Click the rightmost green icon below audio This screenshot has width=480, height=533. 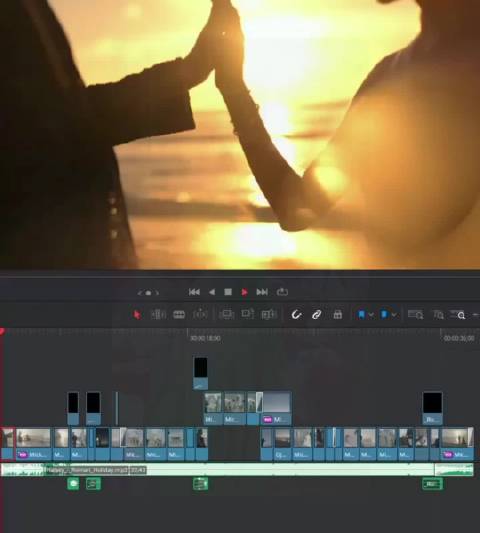pyautogui.click(x=432, y=483)
